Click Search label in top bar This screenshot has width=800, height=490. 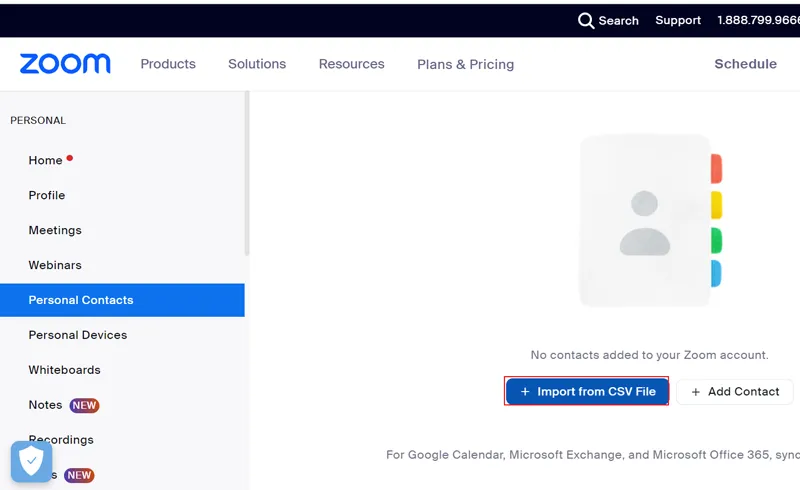[618, 20]
